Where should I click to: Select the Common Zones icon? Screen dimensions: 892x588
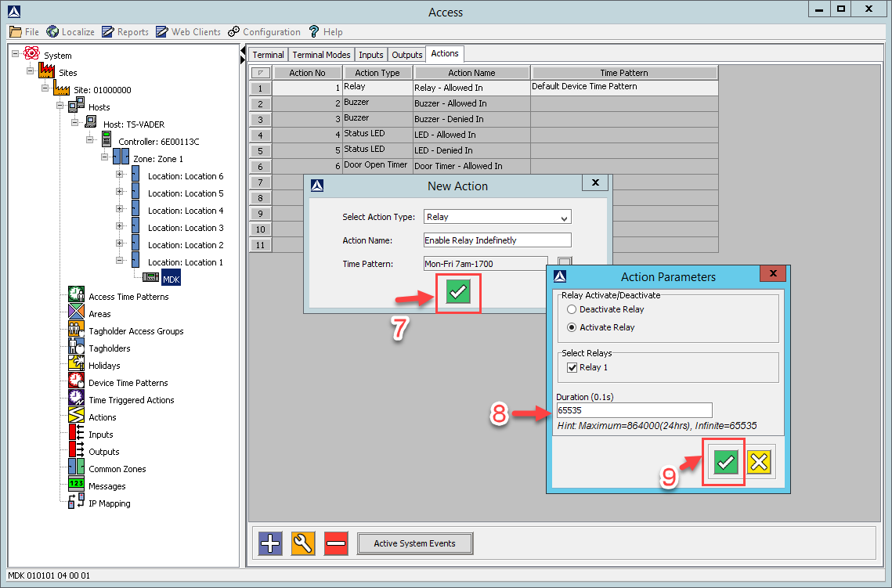(x=76, y=467)
